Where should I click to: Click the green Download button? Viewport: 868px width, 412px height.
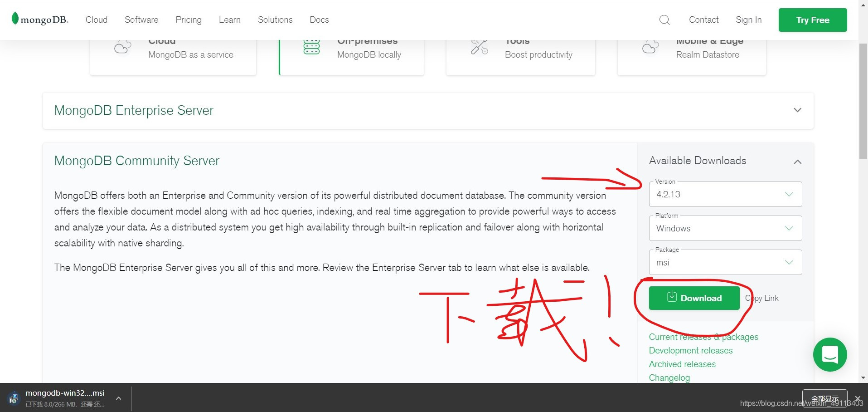click(x=694, y=298)
